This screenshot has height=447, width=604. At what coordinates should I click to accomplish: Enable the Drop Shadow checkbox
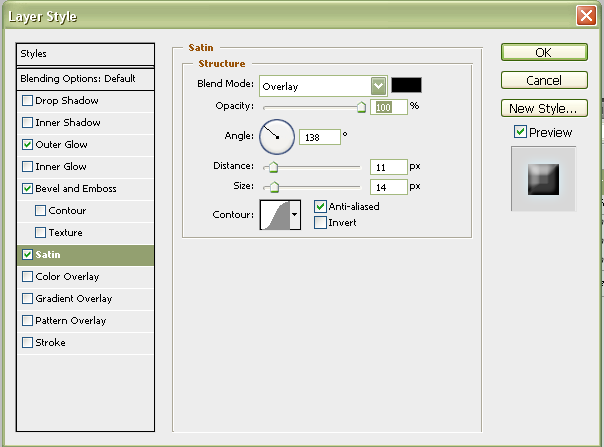27,101
